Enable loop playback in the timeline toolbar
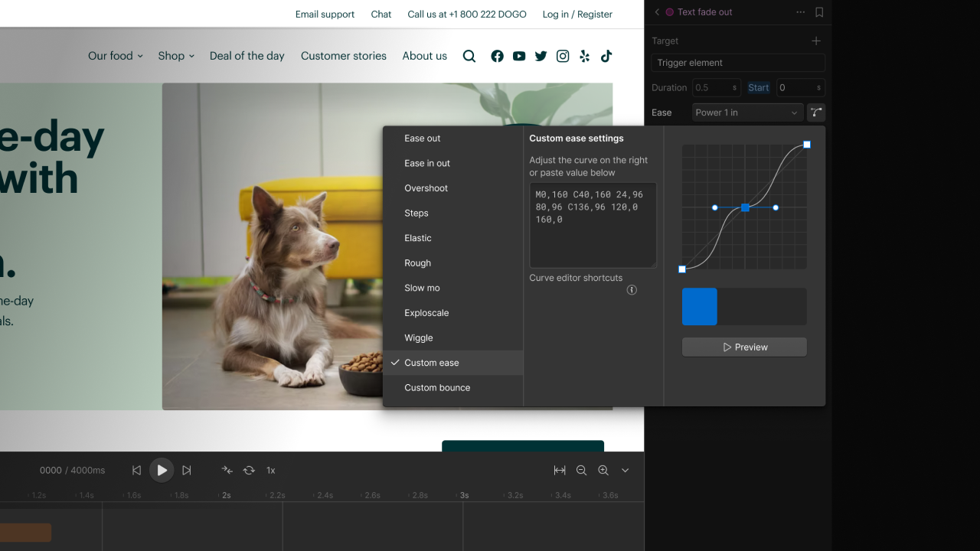The height and width of the screenshot is (551, 980). tap(248, 470)
